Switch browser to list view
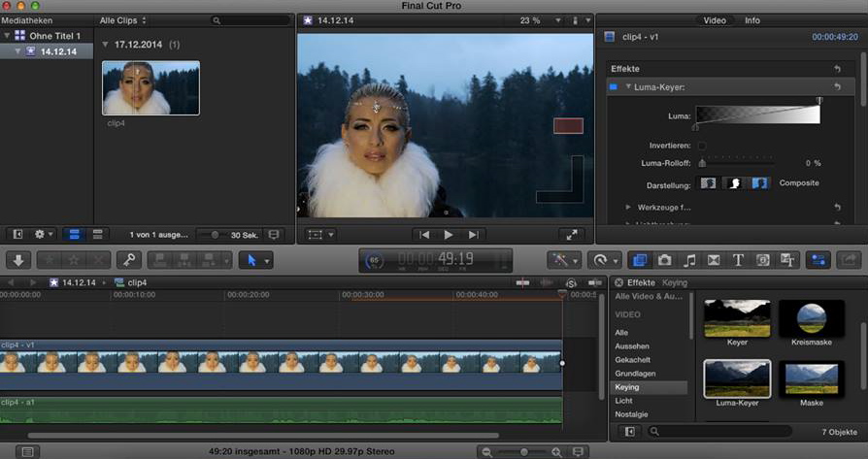Viewport: 868px width, 459px height. coord(97,235)
